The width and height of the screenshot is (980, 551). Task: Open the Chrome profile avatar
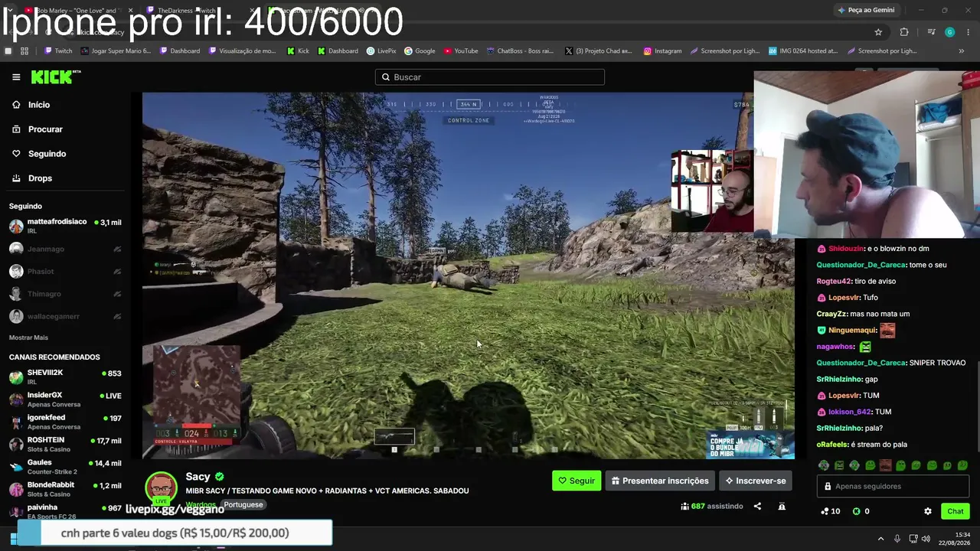pos(949,32)
